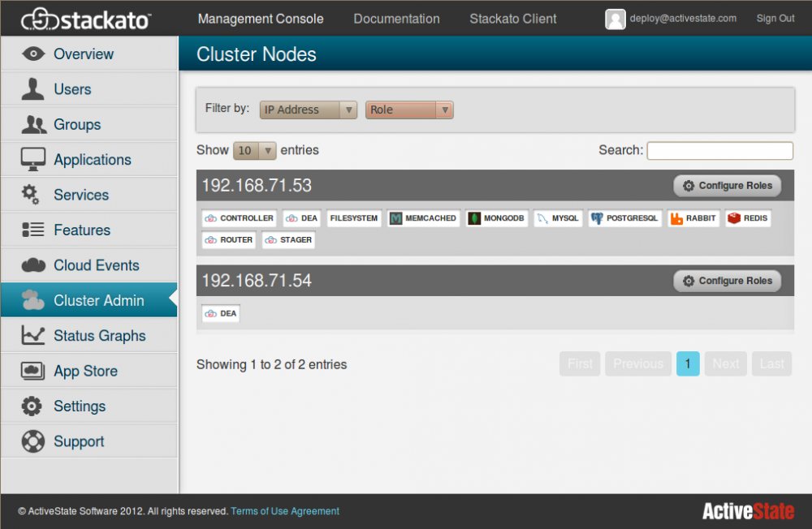This screenshot has height=529, width=812.
Task: Select Overview in the sidebar
Action: coord(89,54)
